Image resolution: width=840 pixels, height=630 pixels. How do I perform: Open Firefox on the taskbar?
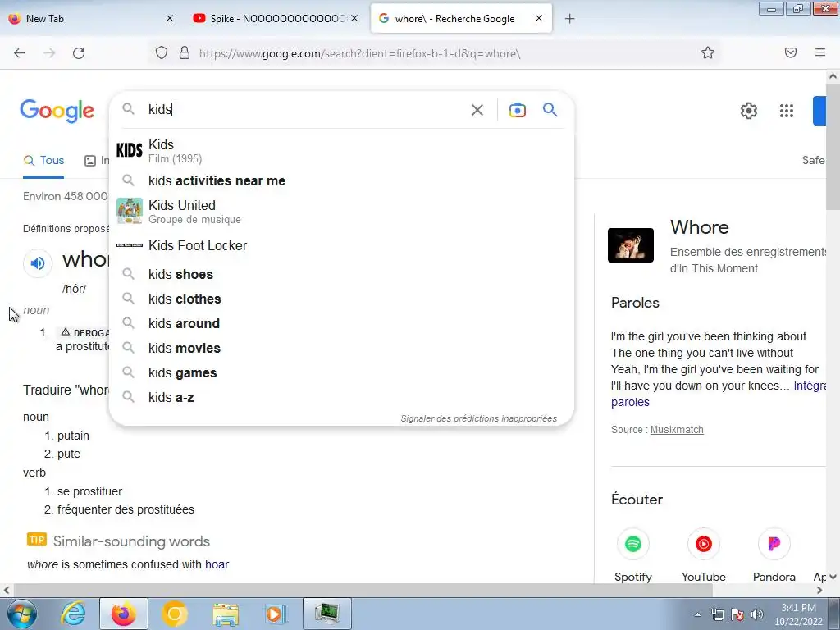pyautogui.click(x=123, y=614)
